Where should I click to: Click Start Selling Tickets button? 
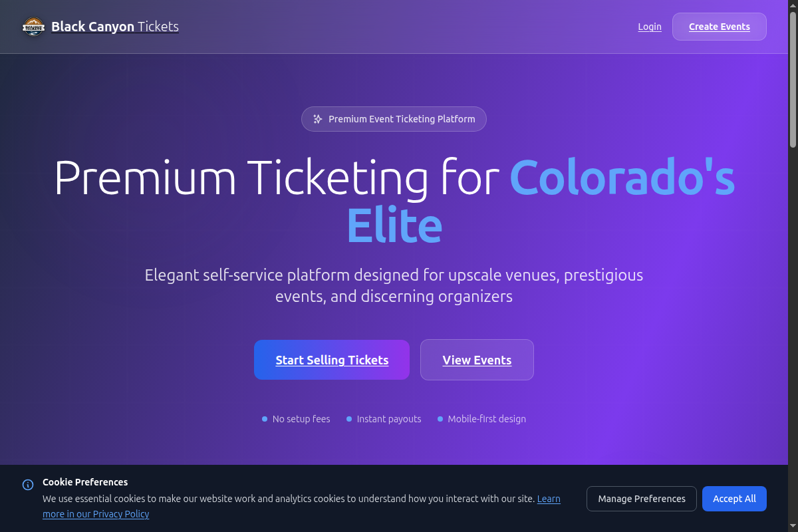click(332, 360)
